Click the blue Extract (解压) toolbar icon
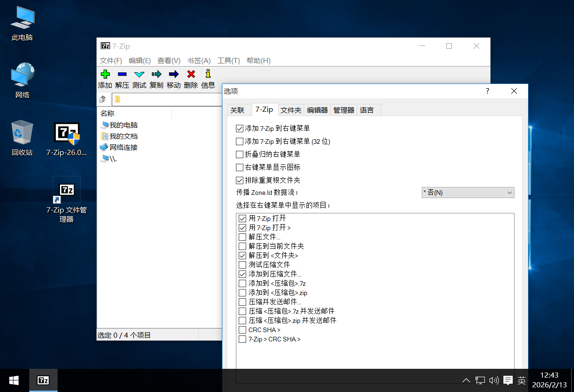 [x=122, y=74]
